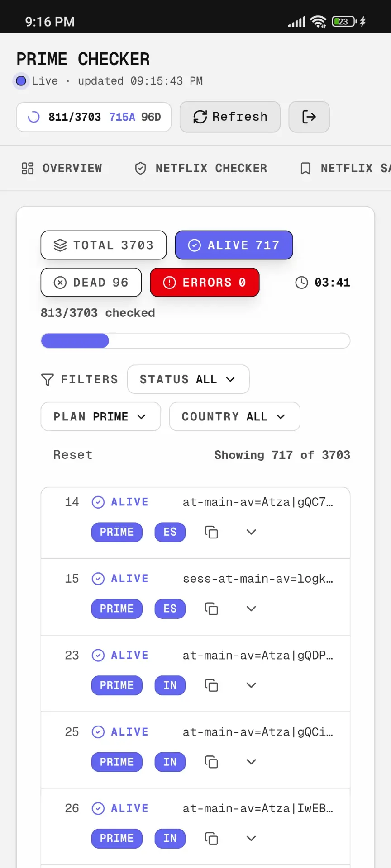
Task: Copy the cookie in row 26
Action: coord(211,839)
